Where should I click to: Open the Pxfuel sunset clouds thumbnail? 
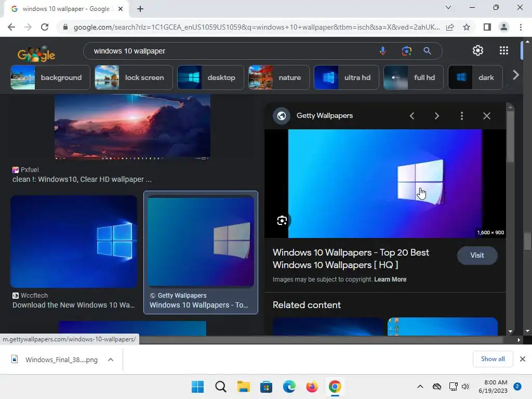point(132,127)
